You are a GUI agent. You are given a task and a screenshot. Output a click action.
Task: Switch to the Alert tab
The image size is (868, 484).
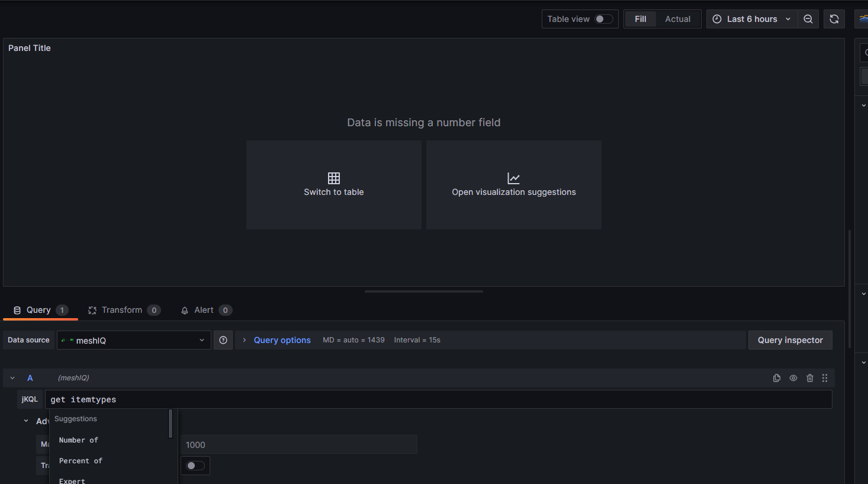click(207, 310)
